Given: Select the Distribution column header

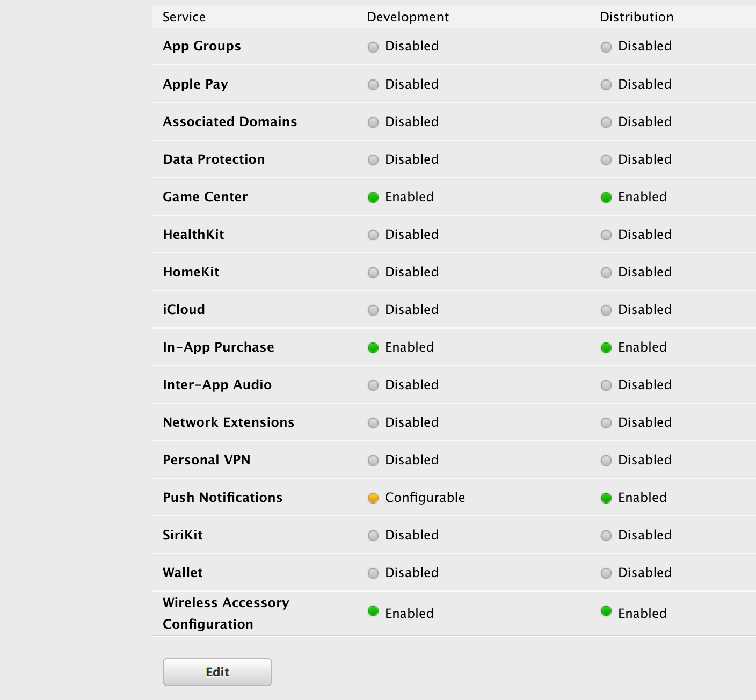Looking at the screenshot, I should [x=637, y=17].
